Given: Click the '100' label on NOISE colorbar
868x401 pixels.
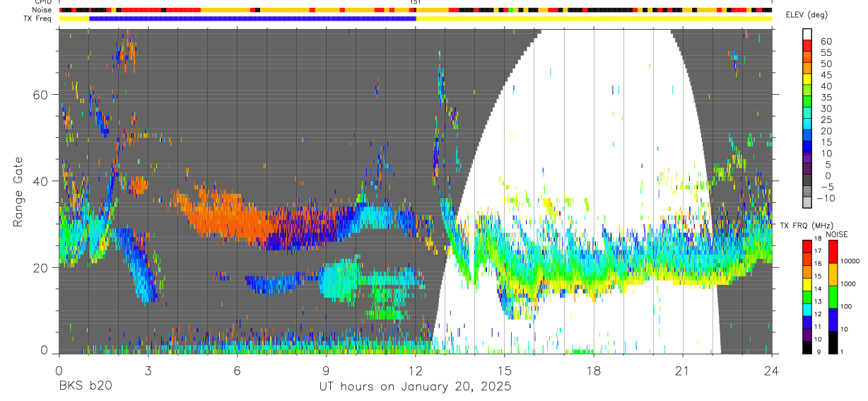Looking at the screenshot, I should 848,307.
